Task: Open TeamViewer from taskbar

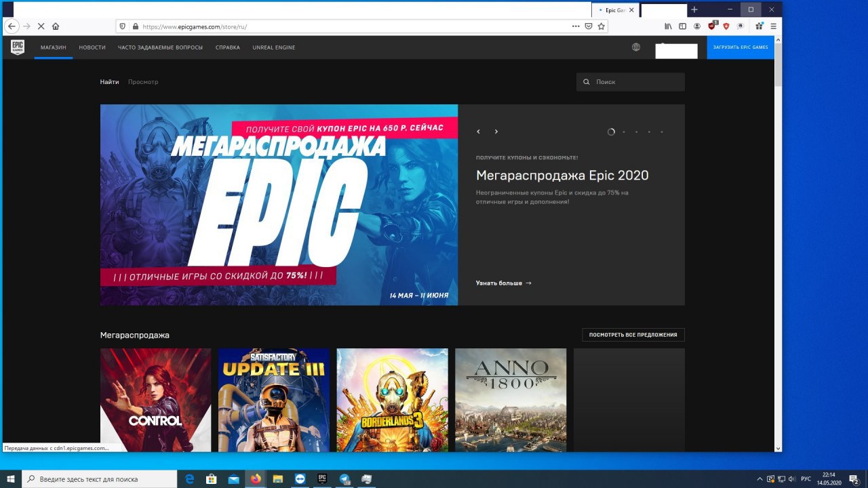Action: (x=300, y=479)
